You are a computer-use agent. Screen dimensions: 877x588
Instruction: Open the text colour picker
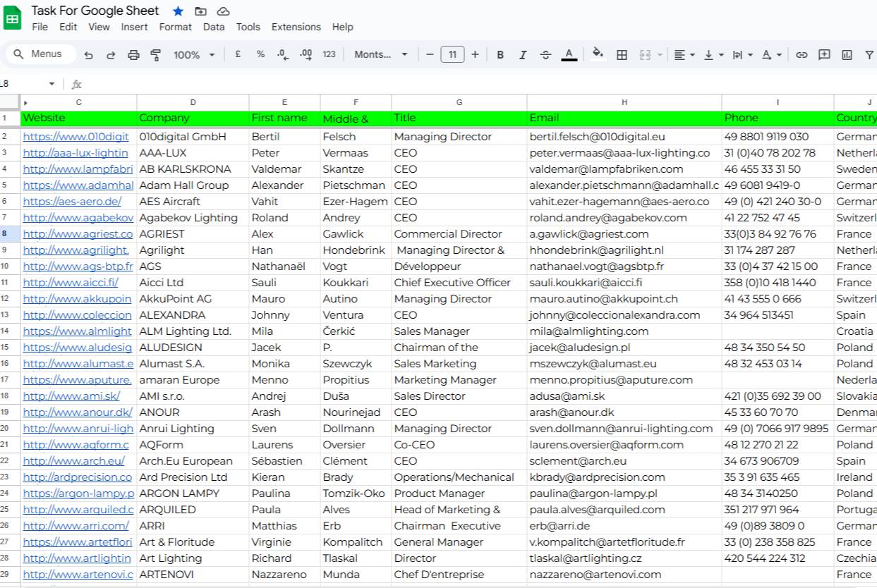click(x=569, y=55)
